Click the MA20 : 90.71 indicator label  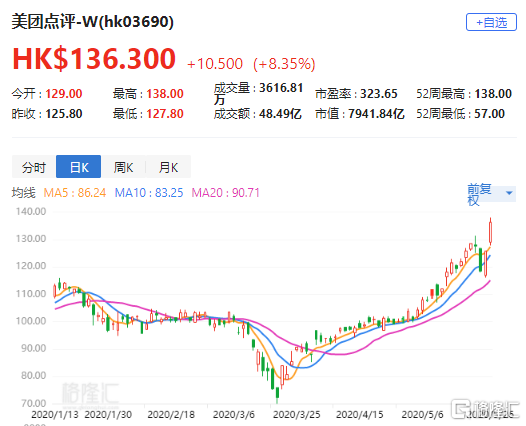225,193
